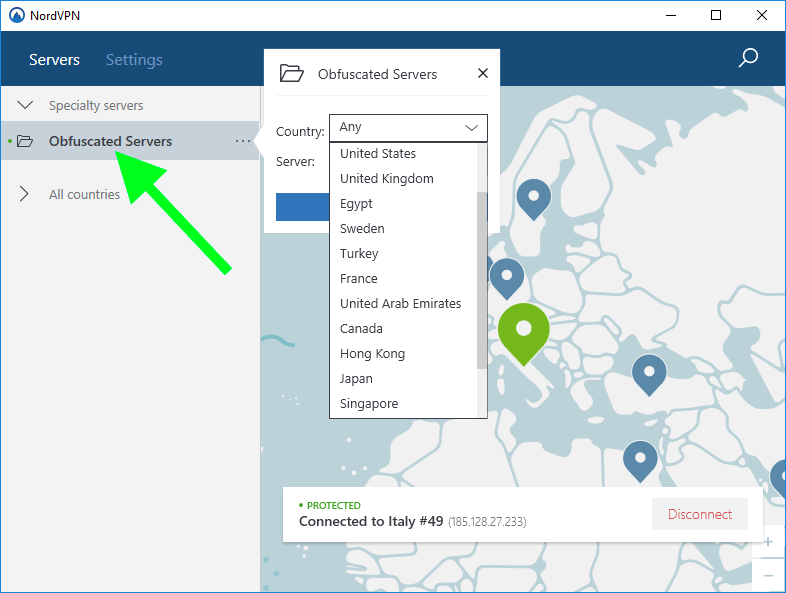Choose Sweden in the dropdown list
Viewport: 786px width, 593px height.
(x=404, y=229)
